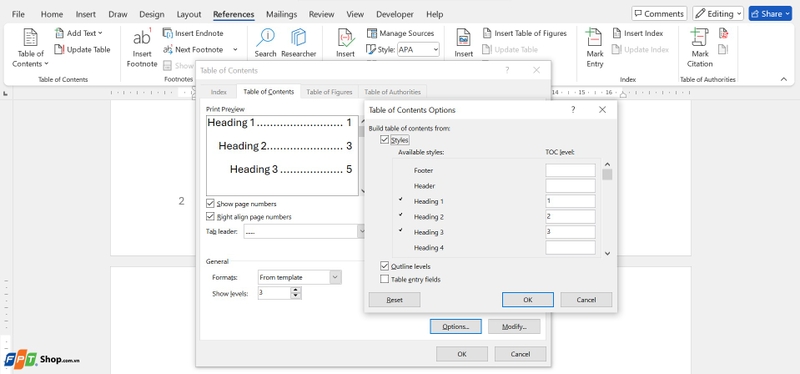Open the Layout ribbon tab
The height and width of the screenshot is (374, 800).
189,14
